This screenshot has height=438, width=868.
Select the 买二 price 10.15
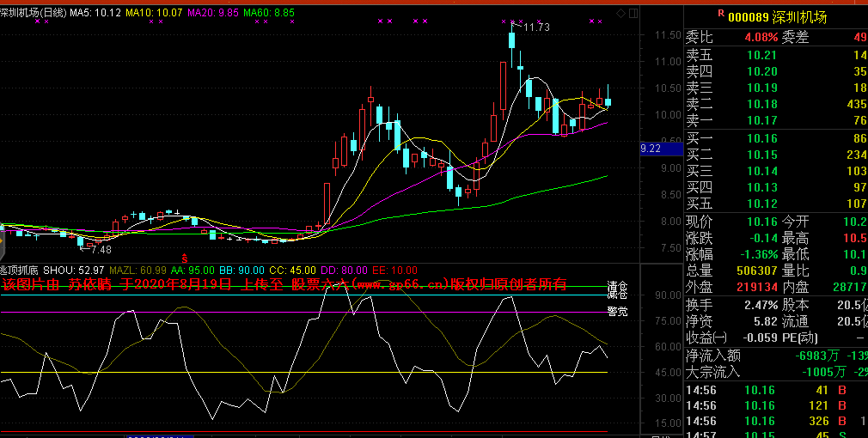coord(762,155)
